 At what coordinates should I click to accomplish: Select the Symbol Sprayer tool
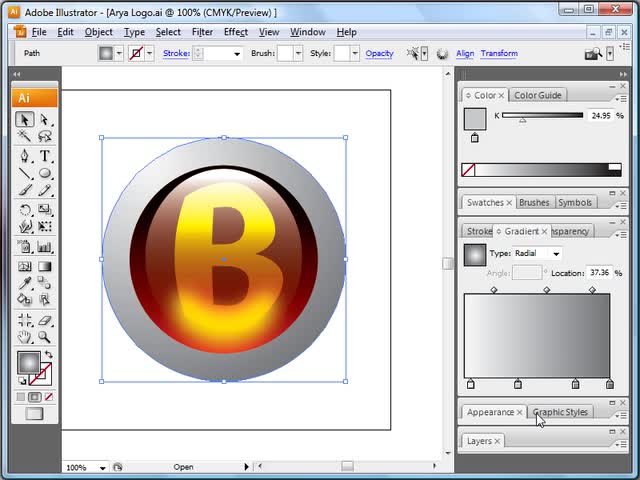(x=24, y=247)
